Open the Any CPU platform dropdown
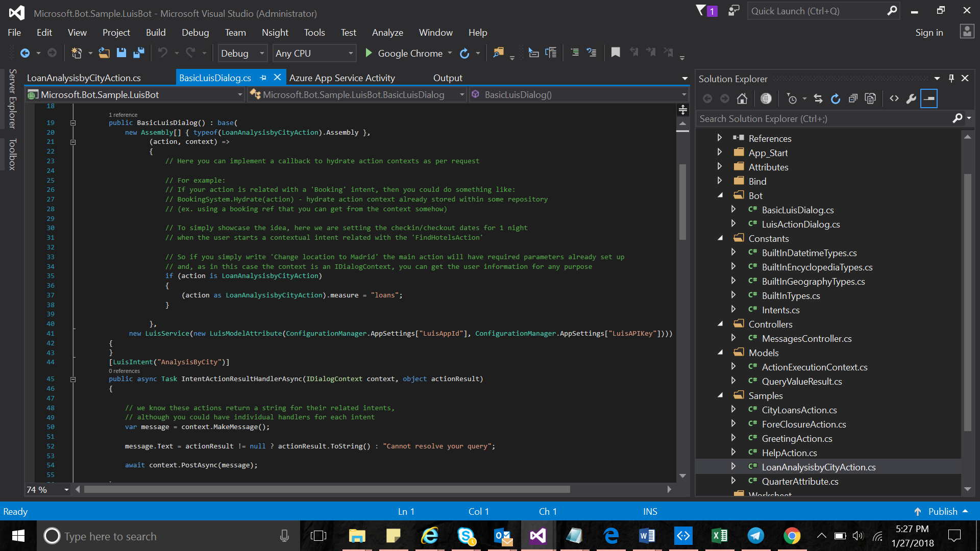 [313, 53]
